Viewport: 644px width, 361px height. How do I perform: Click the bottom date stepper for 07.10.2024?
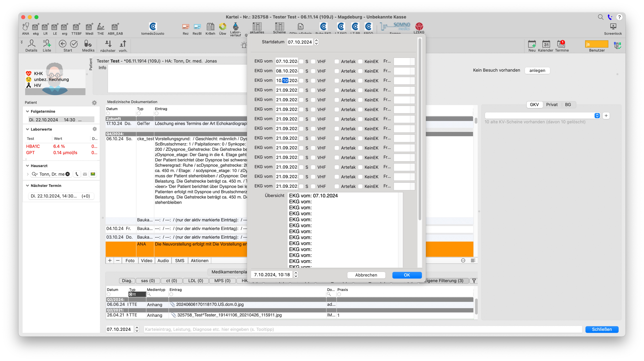click(137, 329)
